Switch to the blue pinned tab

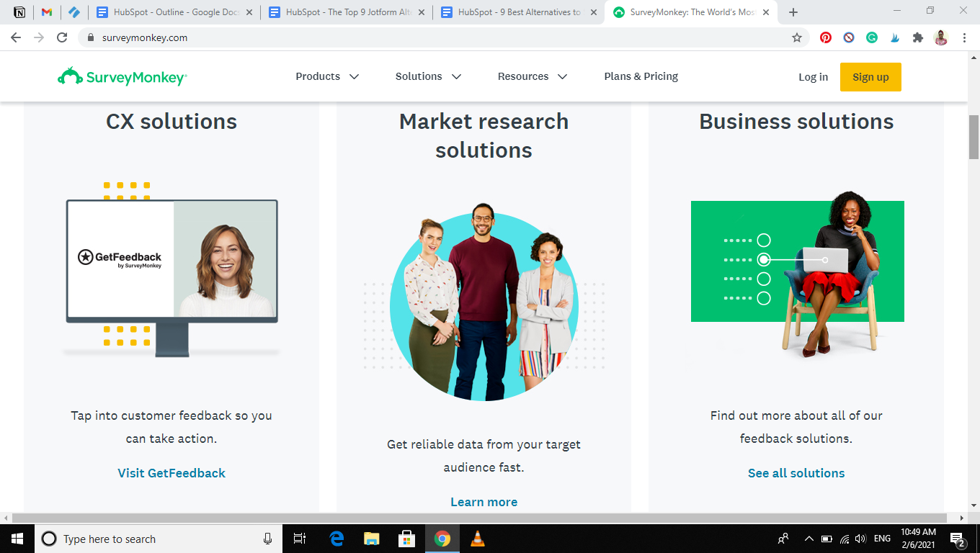(74, 12)
